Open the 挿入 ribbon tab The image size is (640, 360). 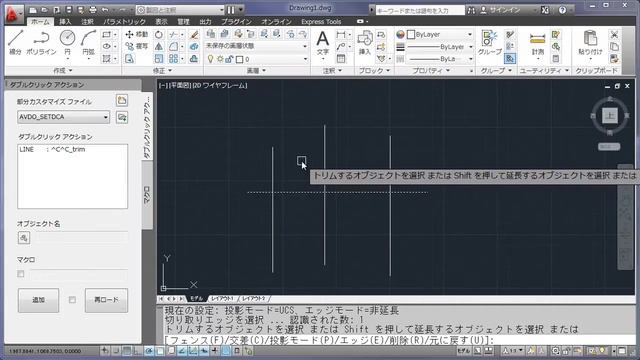65,22
